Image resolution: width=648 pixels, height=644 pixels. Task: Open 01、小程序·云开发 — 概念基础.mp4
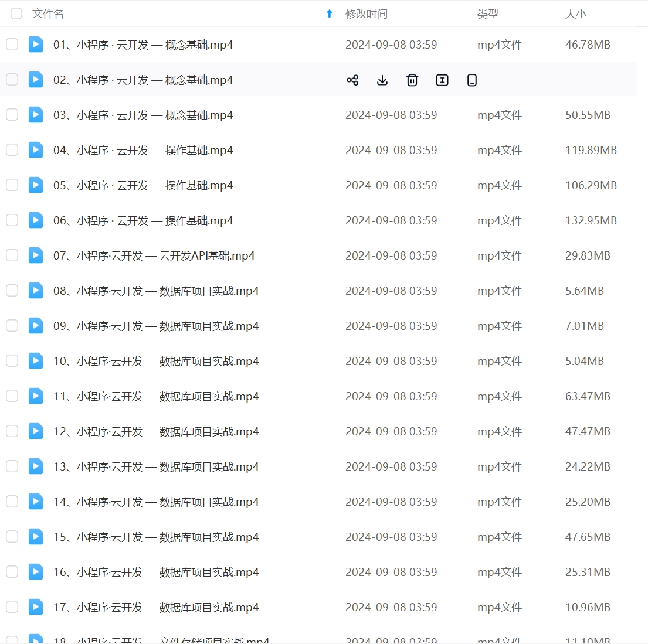[x=143, y=45]
